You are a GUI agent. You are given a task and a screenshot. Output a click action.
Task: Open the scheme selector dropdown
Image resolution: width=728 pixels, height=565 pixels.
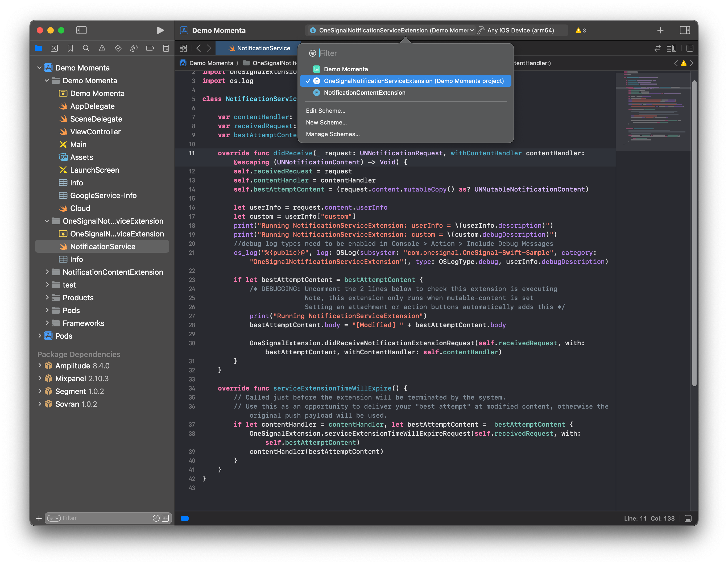pos(392,30)
